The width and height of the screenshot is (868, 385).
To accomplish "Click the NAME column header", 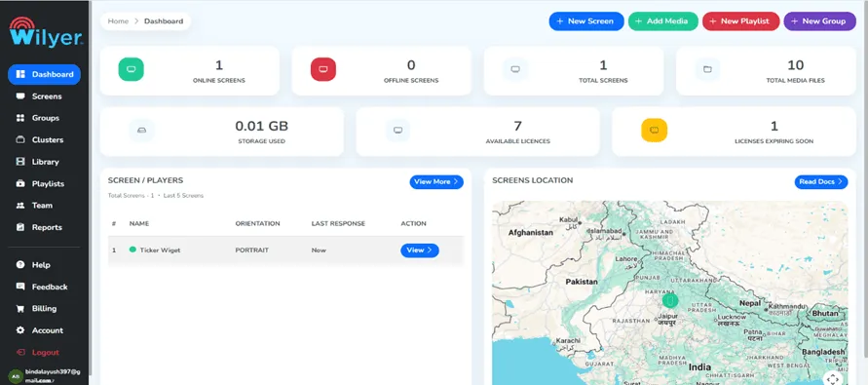I will click(x=139, y=224).
